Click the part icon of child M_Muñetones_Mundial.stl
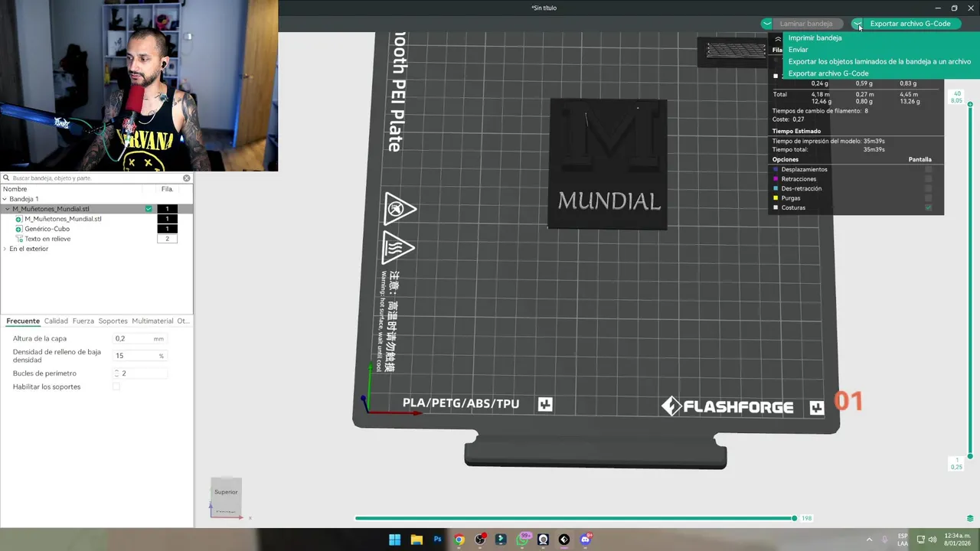Screen dimensions: 980x551 [19, 219]
